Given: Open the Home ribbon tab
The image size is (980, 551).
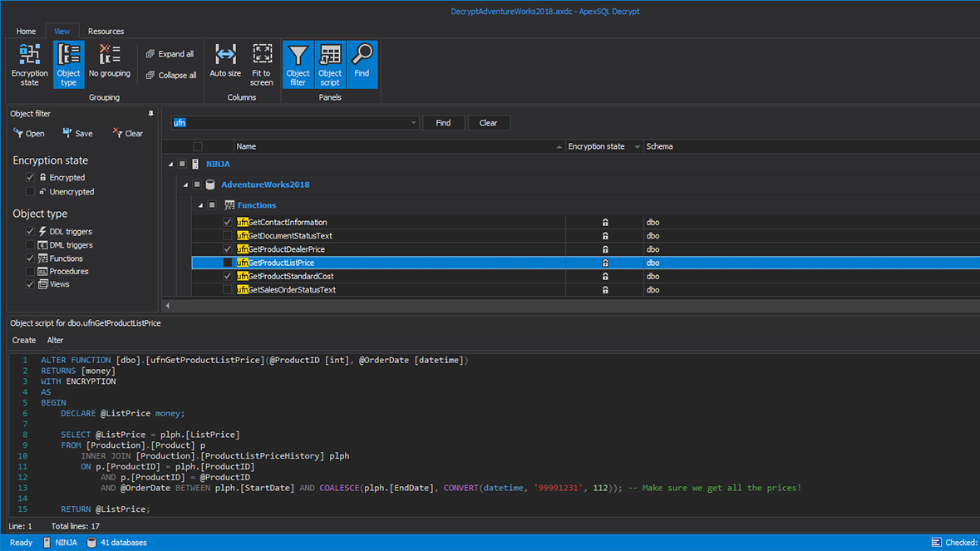Looking at the screenshot, I should (26, 32).
